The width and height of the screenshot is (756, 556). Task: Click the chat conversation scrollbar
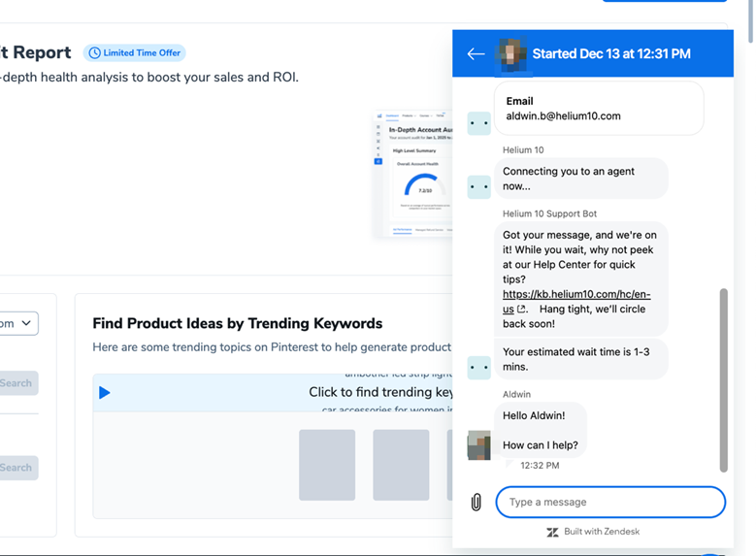(723, 378)
